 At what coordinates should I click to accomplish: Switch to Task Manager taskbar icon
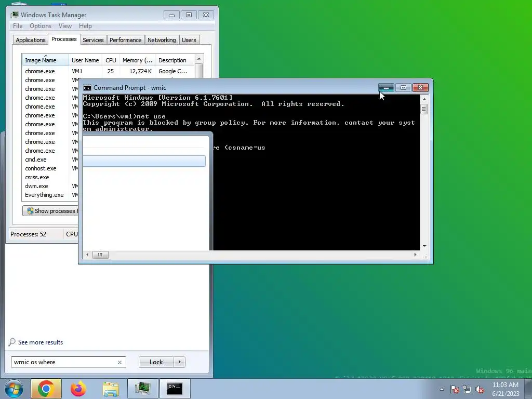click(x=142, y=389)
